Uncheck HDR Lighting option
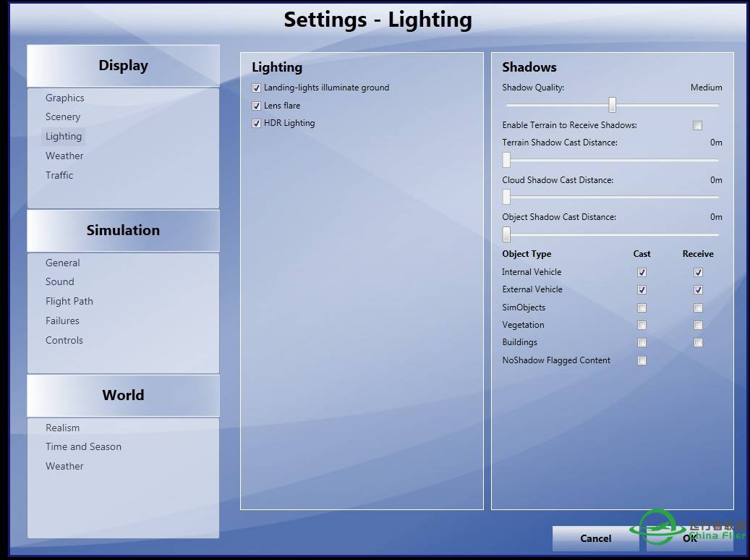Screen dimensions: 750x560 pyautogui.click(x=256, y=124)
